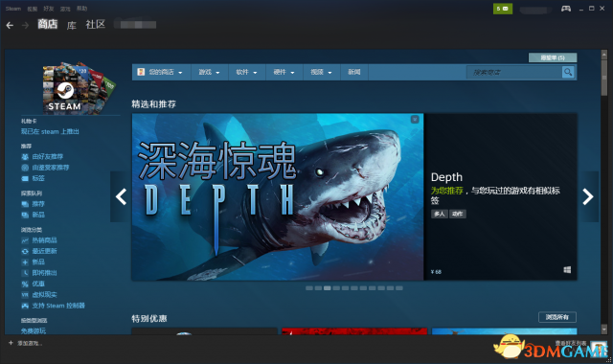The height and width of the screenshot is (364, 613).
Task: Click the 愿望单 (5) wishlist button
Action: pos(553,57)
